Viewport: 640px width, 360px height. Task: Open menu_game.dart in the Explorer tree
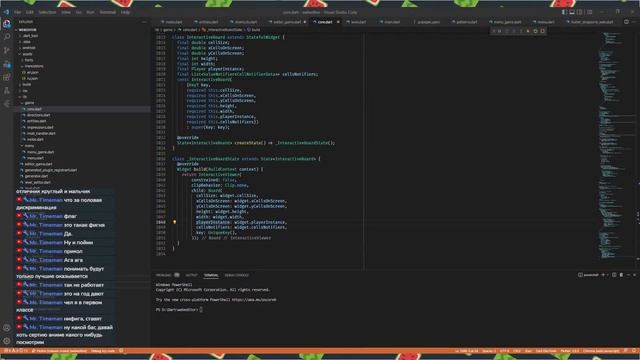pos(40,152)
